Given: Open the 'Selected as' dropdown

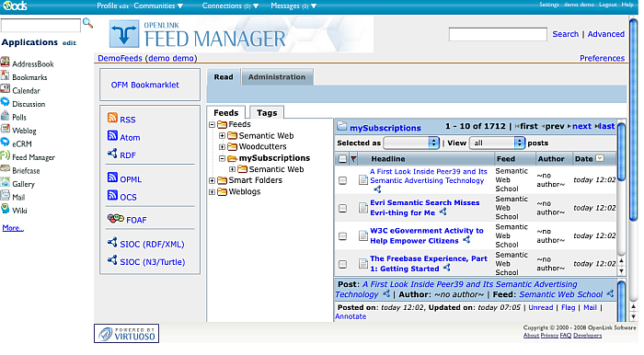Looking at the screenshot, I should (x=411, y=143).
